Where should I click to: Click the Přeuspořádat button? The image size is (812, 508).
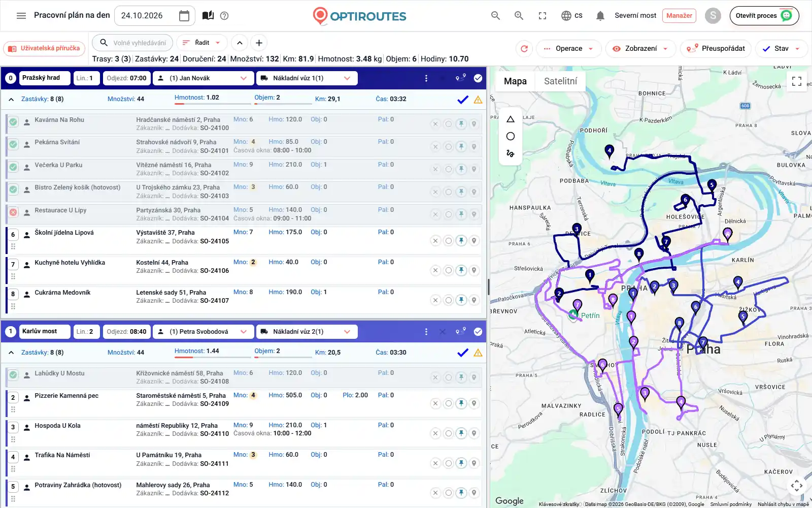[x=716, y=49]
